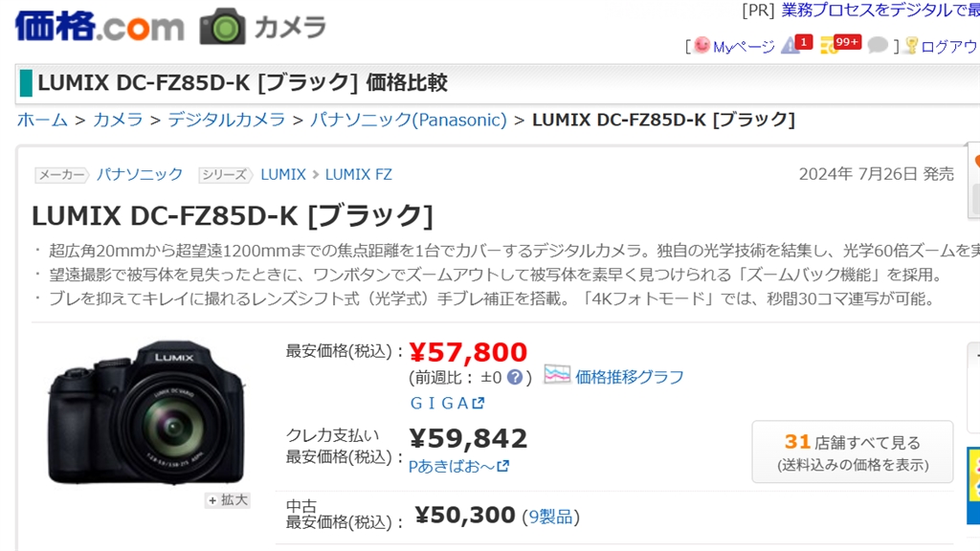This screenshot has height=551, width=980.
Task: Click the パナソニック maker link
Action: 140,174
